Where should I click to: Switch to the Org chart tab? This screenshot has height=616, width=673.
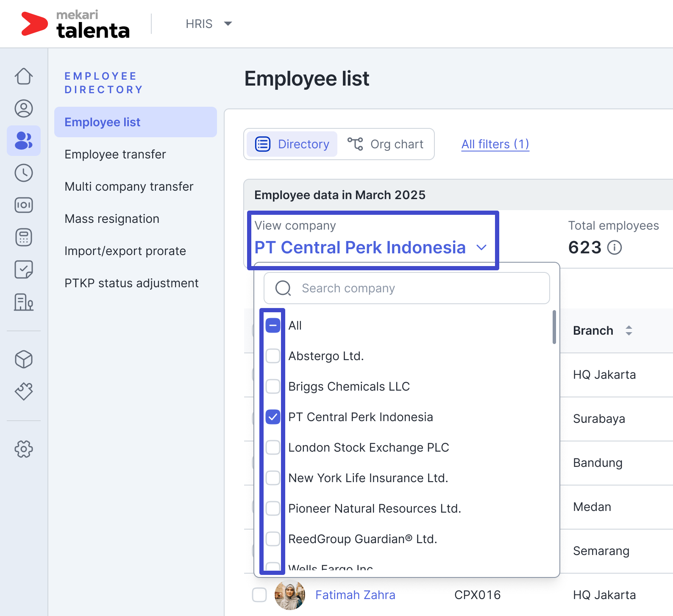pyautogui.click(x=385, y=144)
